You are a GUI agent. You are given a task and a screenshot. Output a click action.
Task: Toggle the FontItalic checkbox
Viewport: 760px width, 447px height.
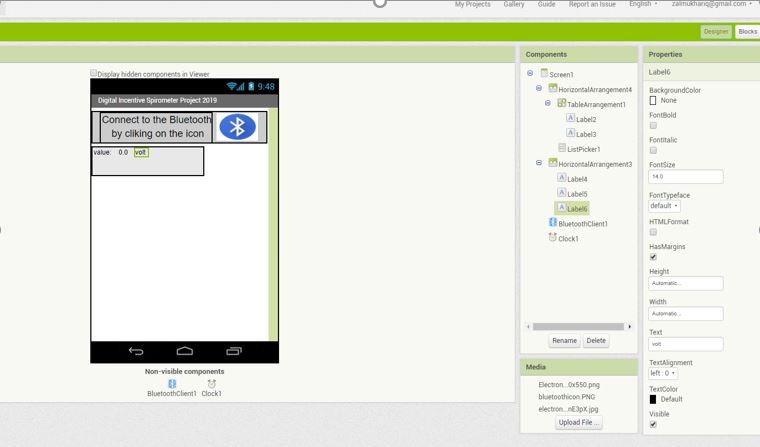653,150
